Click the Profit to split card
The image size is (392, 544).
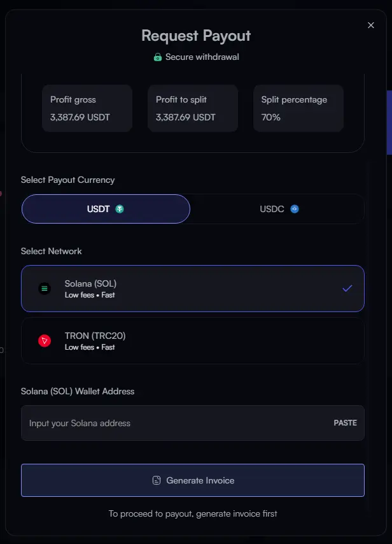[x=193, y=108]
